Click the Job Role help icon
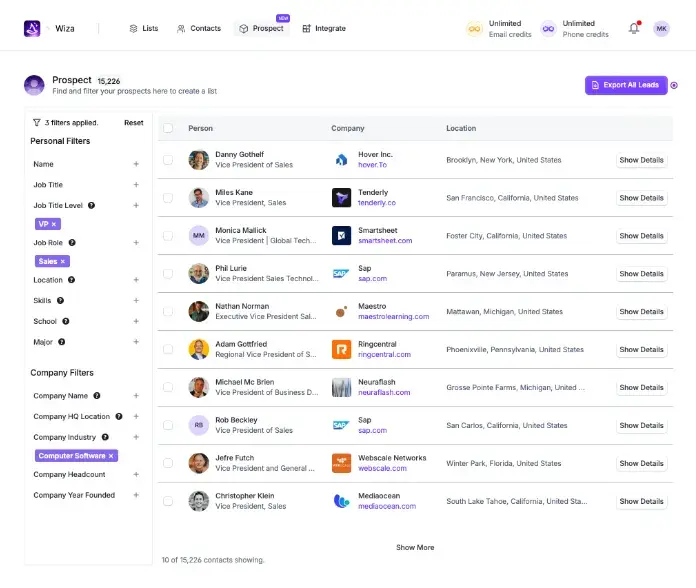The width and height of the screenshot is (696, 588). click(x=72, y=242)
